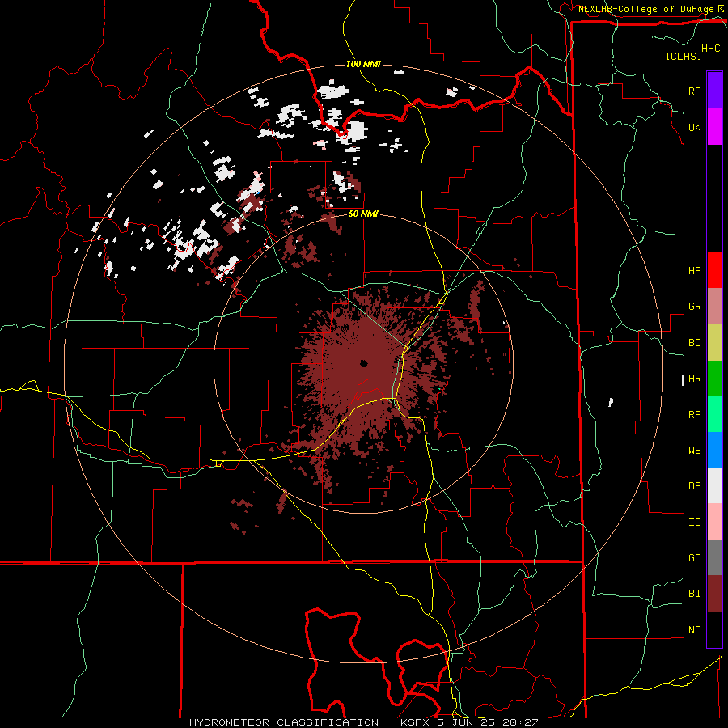The width and height of the screenshot is (728, 728).
Task: Pick the dusty pink GR legend swatch
Action: (714, 307)
